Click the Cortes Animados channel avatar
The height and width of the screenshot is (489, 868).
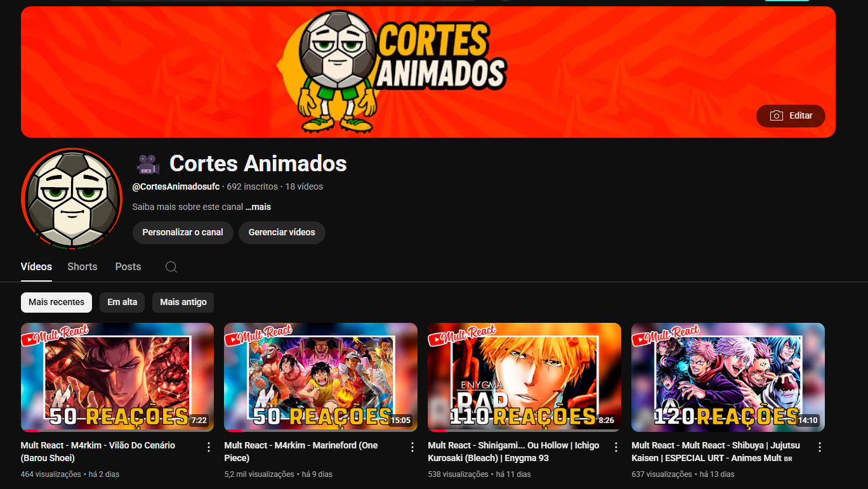pyautogui.click(x=71, y=199)
